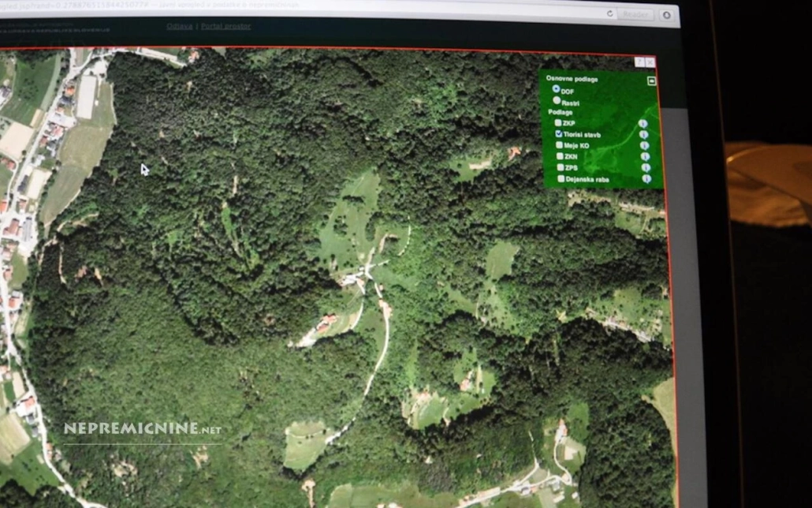The height and width of the screenshot is (508, 812).
Task: Show info for Meje KO layer
Action: point(644,145)
